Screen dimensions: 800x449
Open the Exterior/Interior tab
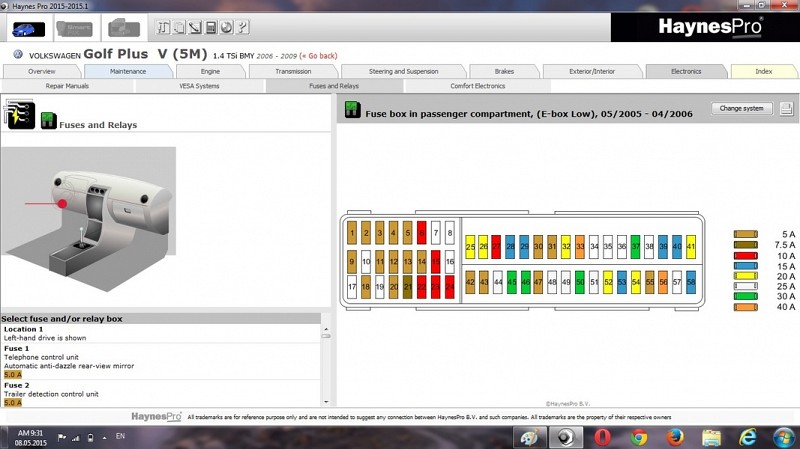(592, 71)
